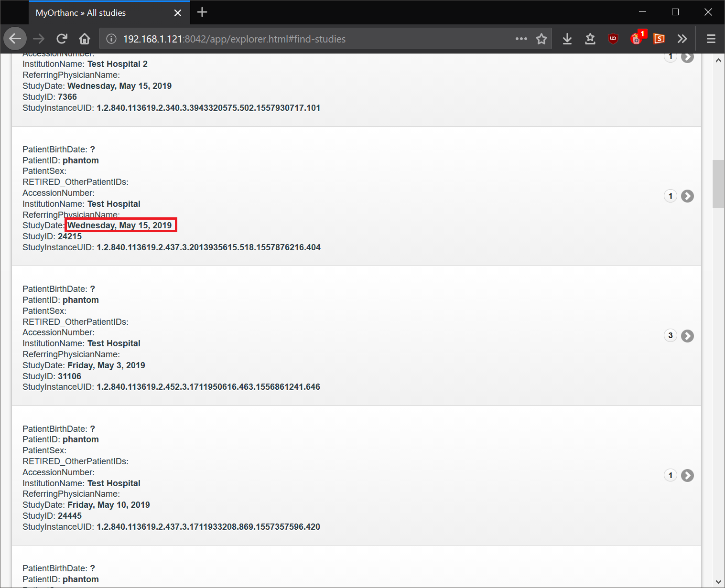Click the forward navigation arrow
Image resolution: width=725 pixels, height=588 pixels.
[x=39, y=39]
